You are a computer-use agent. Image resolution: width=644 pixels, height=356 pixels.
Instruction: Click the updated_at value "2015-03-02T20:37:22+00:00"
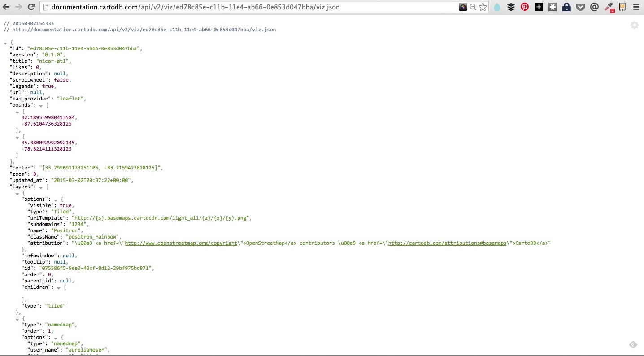[91, 180]
